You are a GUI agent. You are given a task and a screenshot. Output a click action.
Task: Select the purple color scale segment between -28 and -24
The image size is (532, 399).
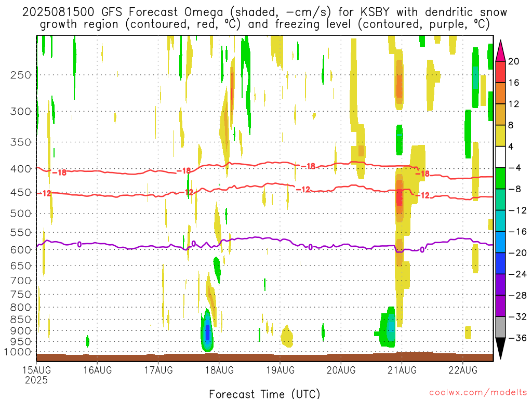[500, 285]
